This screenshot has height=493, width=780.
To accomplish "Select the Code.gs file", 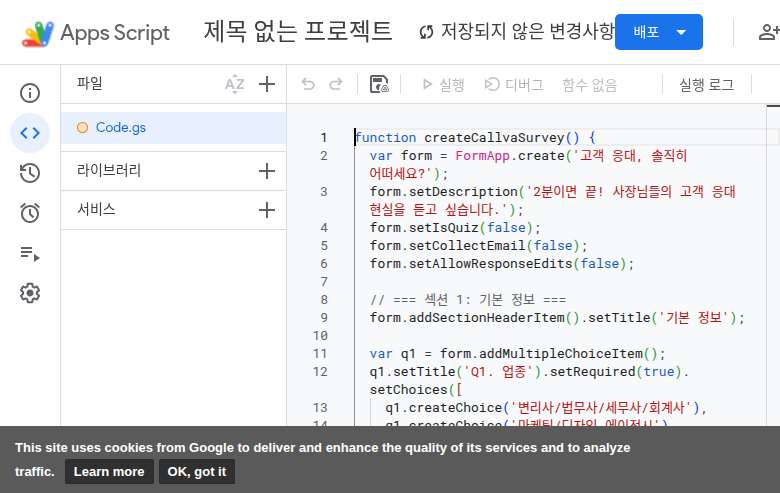I will pyautogui.click(x=120, y=127).
